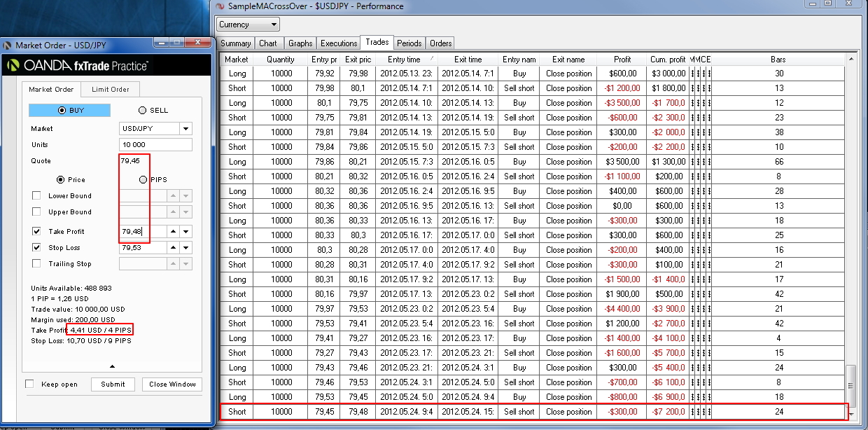Open the Summary tab
868x430 pixels.
coord(235,43)
